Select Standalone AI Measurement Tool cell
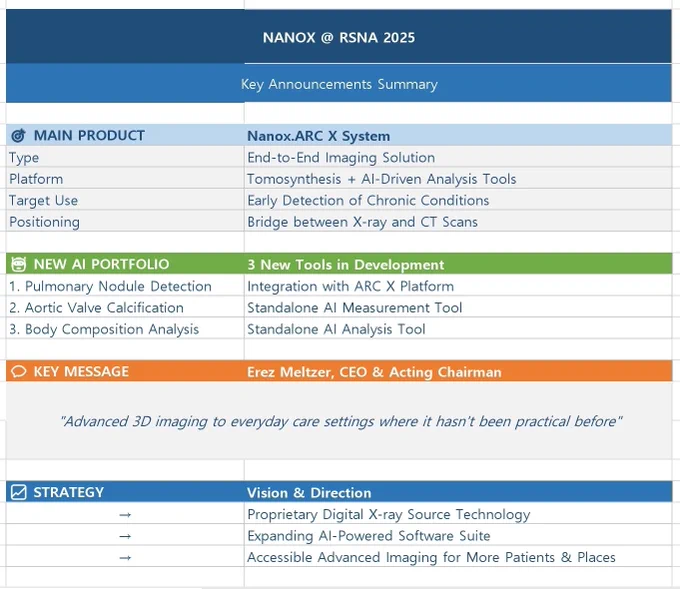The image size is (680, 589). [x=458, y=307]
